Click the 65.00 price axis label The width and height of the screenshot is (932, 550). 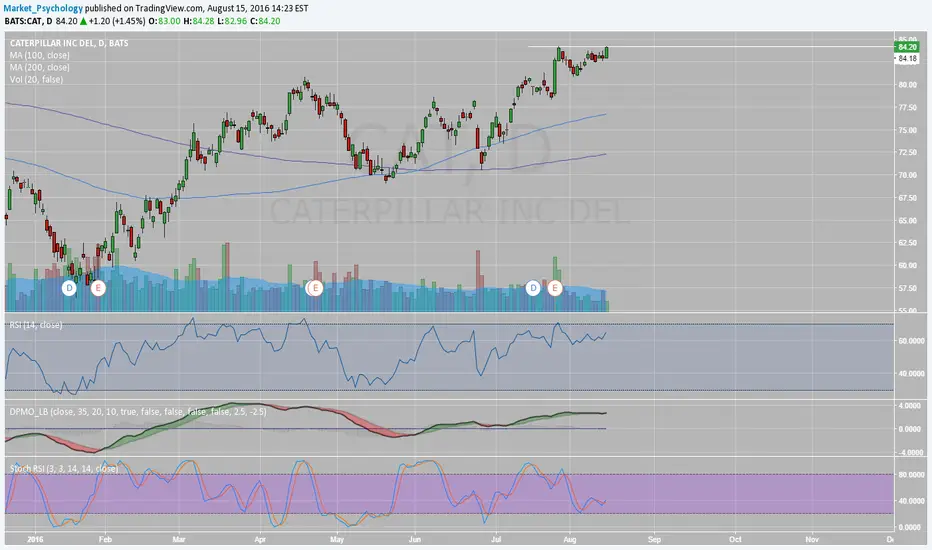(x=908, y=221)
